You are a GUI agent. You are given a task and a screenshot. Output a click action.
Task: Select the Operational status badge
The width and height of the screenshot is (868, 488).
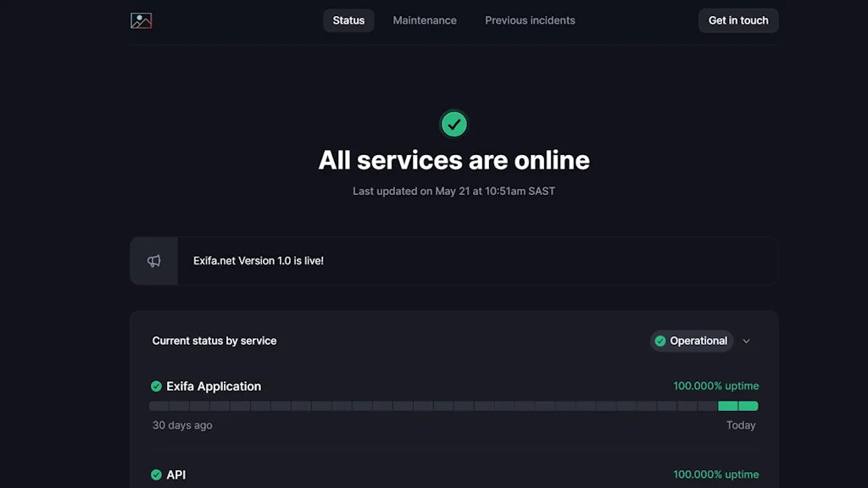coord(692,341)
